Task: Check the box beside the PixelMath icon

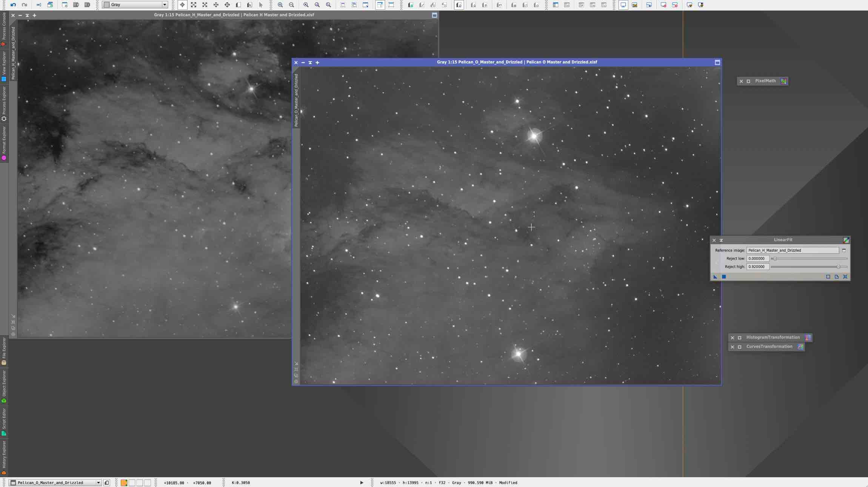Action: tap(748, 81)
